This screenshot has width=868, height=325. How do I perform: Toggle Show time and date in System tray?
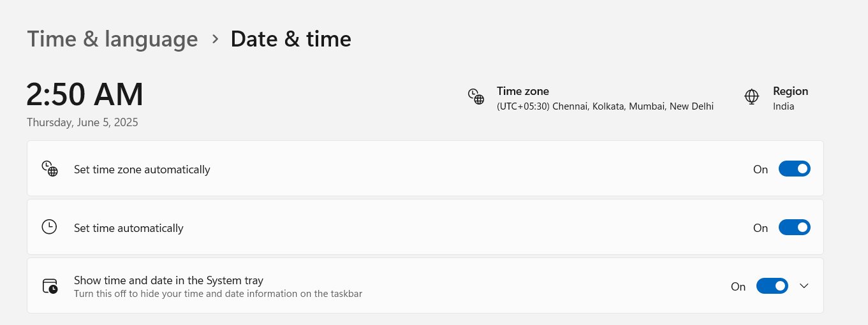(x=772, y=286)
